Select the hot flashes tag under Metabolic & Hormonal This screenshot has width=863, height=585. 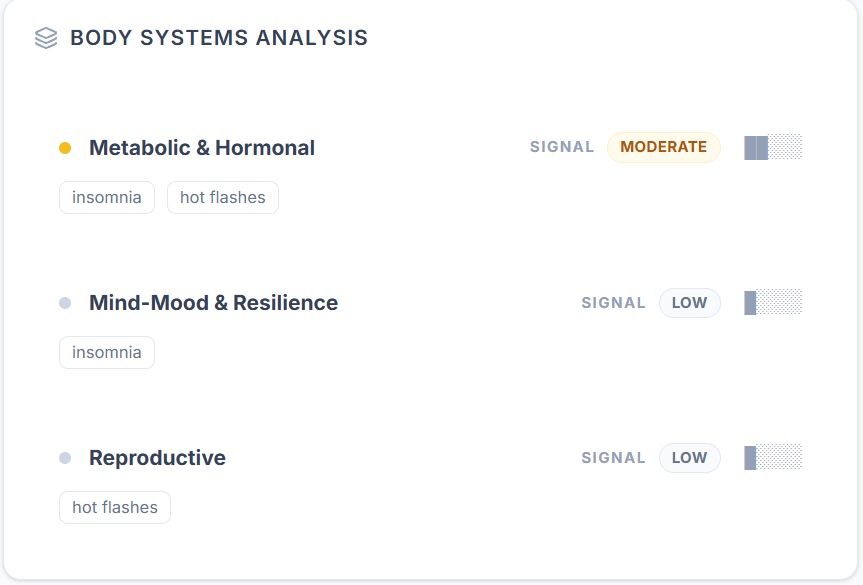tap(222, 197)
